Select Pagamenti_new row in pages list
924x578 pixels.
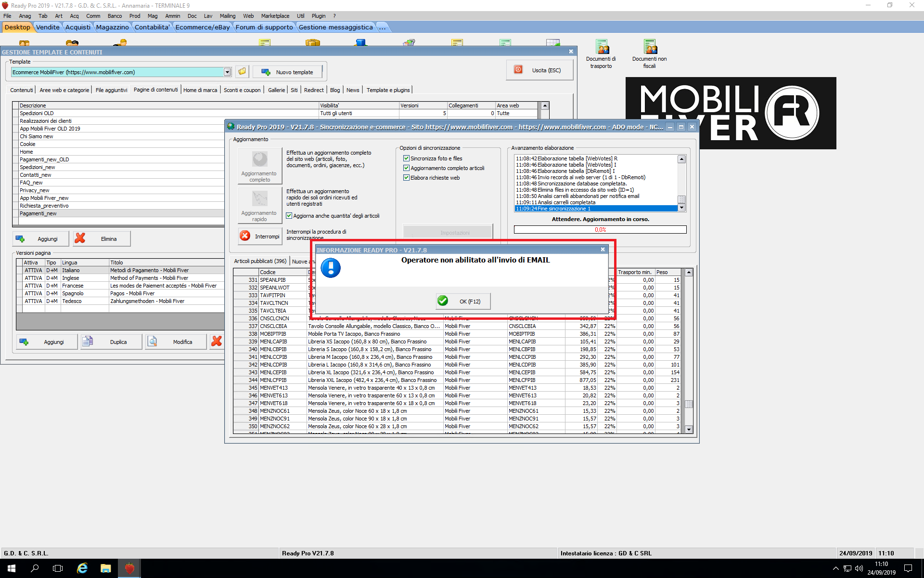pos(118,213)
